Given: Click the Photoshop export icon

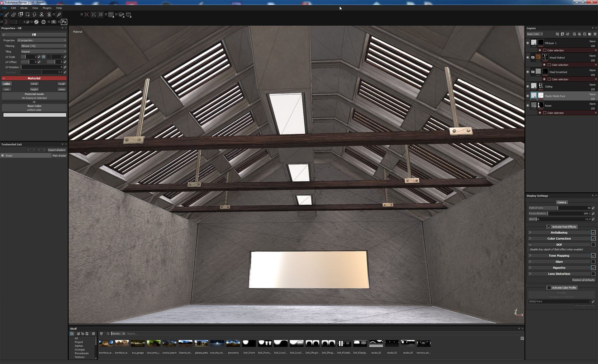Looking at the screenshot, I should point(64,22).
